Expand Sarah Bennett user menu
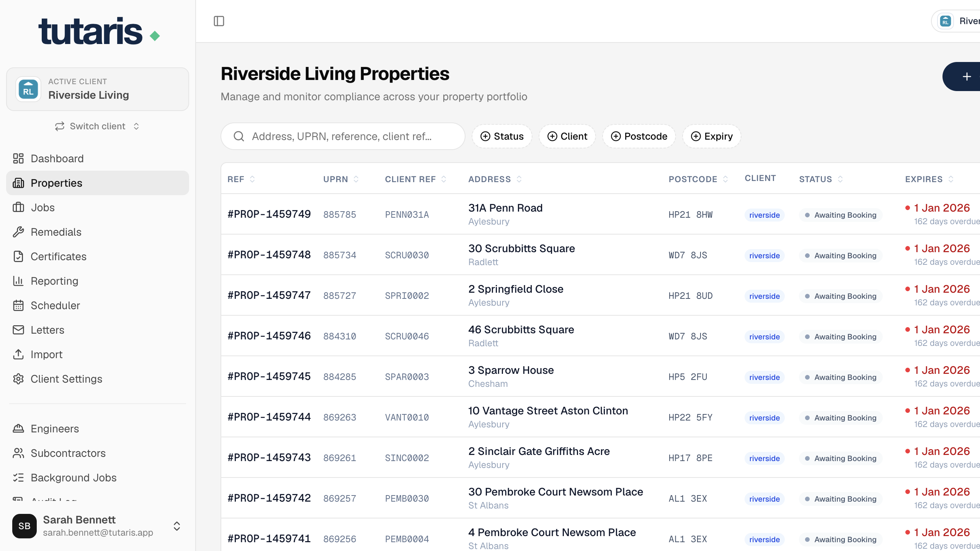 [98, 526]
